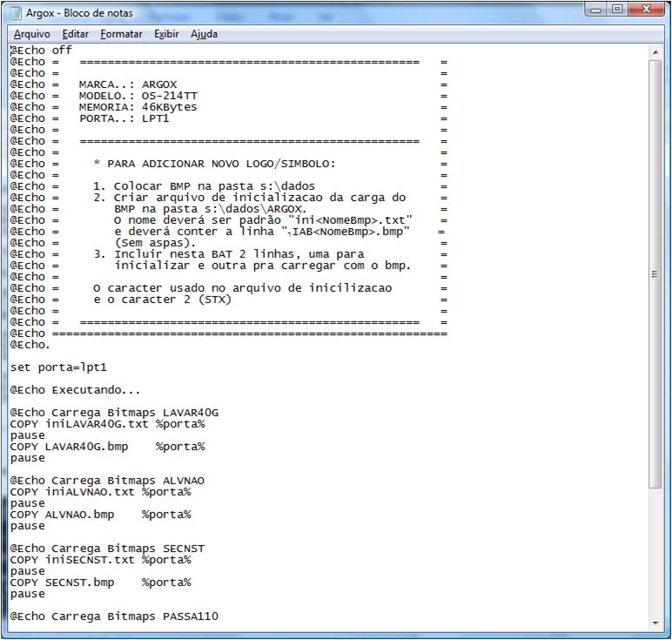Open the Ajuda menu
Viewport: 672px width, 640px height.
tap(204, 34)
